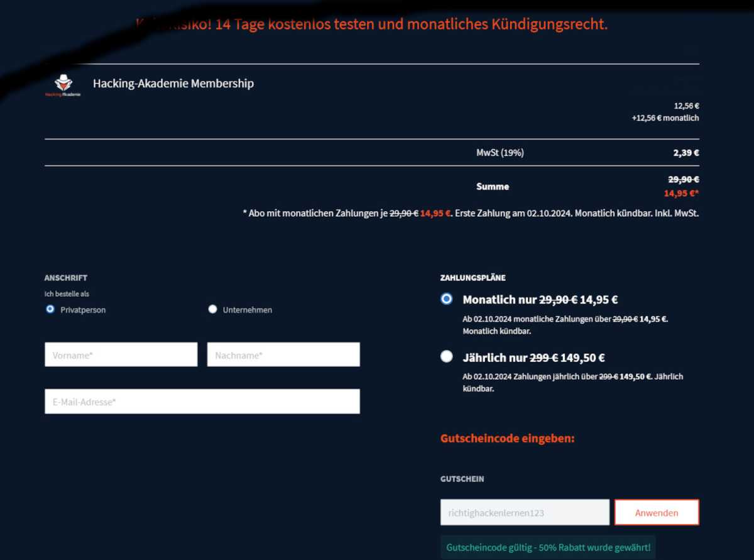This screenshot has height=560, width=754.
Task: Focus the Nachname input field
Action: [283, 354]
